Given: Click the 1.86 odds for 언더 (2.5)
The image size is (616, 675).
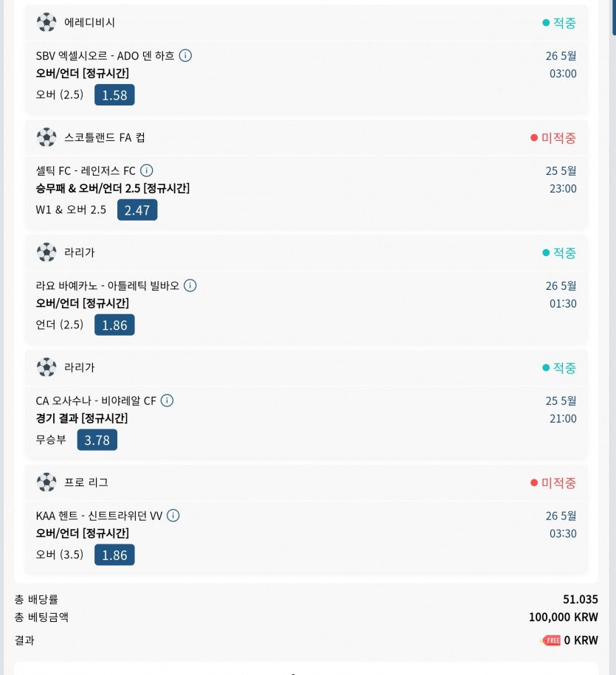Looking at the screenshot, I should coord(114,325).
